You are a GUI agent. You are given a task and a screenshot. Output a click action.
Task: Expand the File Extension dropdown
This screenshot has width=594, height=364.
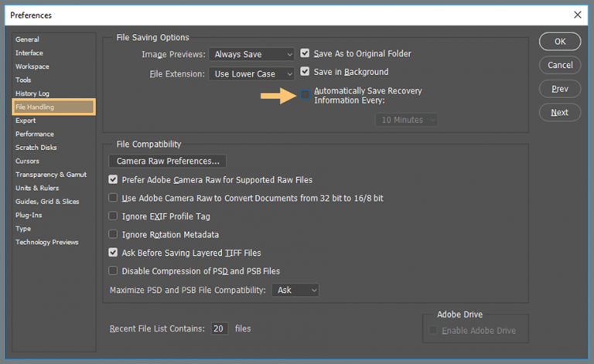[x=251, y=74]
